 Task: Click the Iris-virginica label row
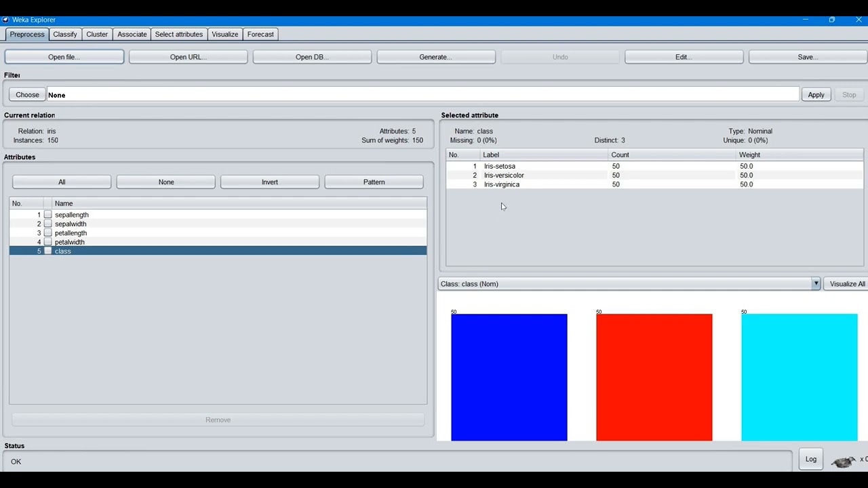(654, 184)
